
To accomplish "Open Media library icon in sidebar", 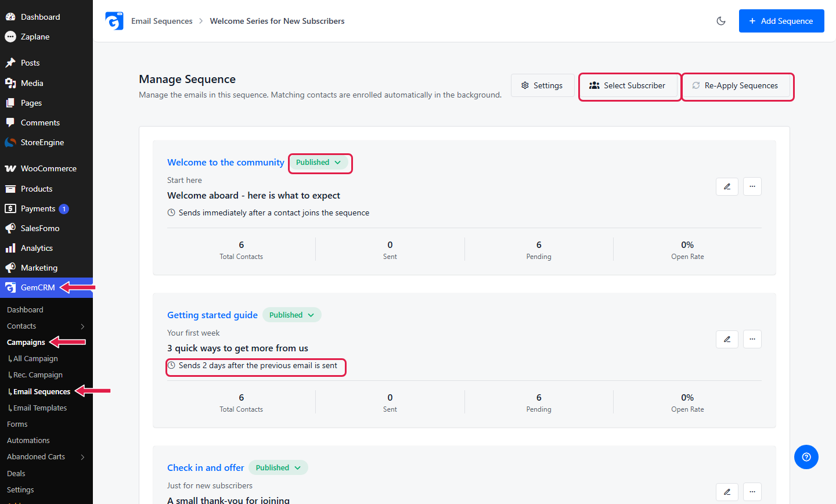I will pos(10,83).
